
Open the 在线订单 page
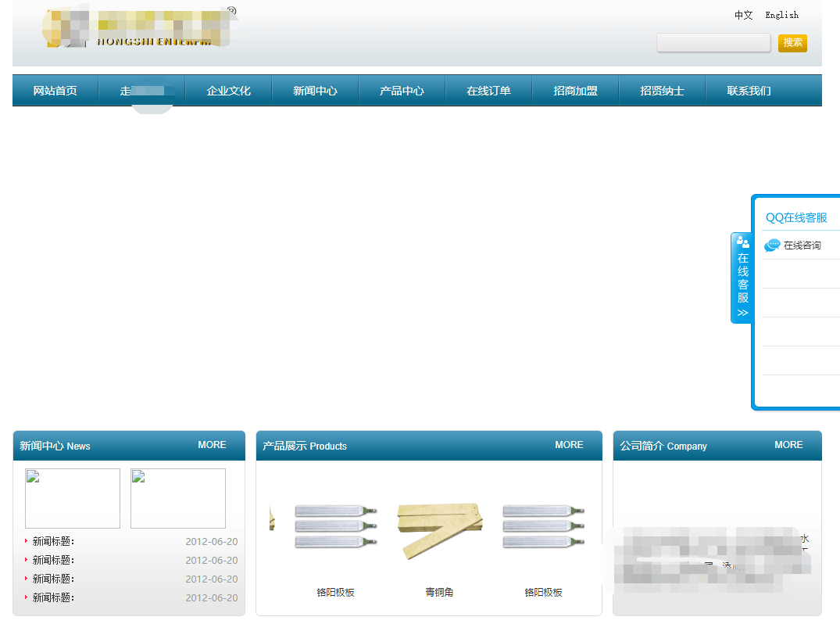(x=488, y=91)
